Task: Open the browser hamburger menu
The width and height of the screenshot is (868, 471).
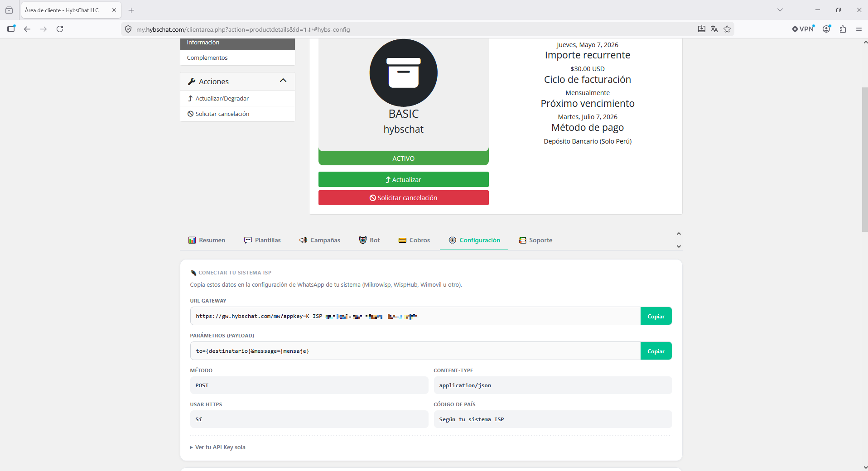Action: coord(858,29)
